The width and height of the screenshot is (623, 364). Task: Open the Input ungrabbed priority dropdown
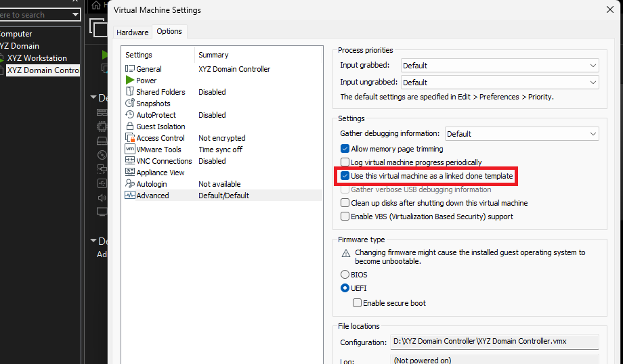tap(500, 82)
